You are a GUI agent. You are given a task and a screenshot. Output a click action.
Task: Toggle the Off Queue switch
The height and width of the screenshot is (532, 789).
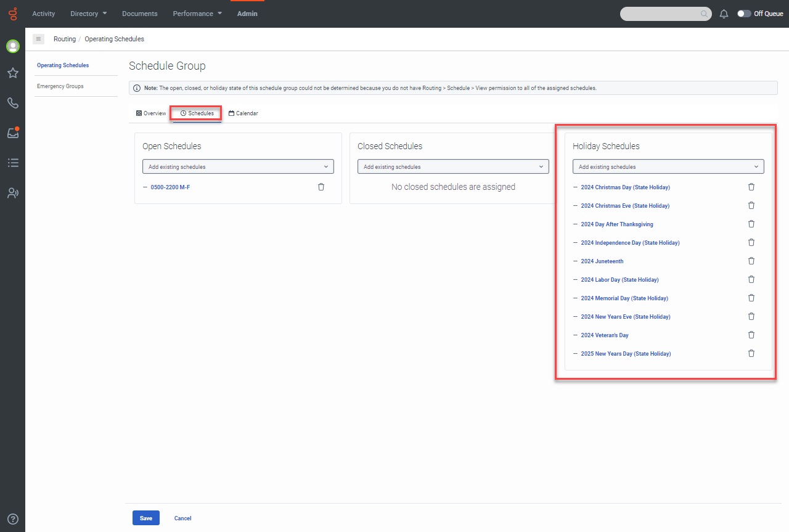tap(744, 14)
